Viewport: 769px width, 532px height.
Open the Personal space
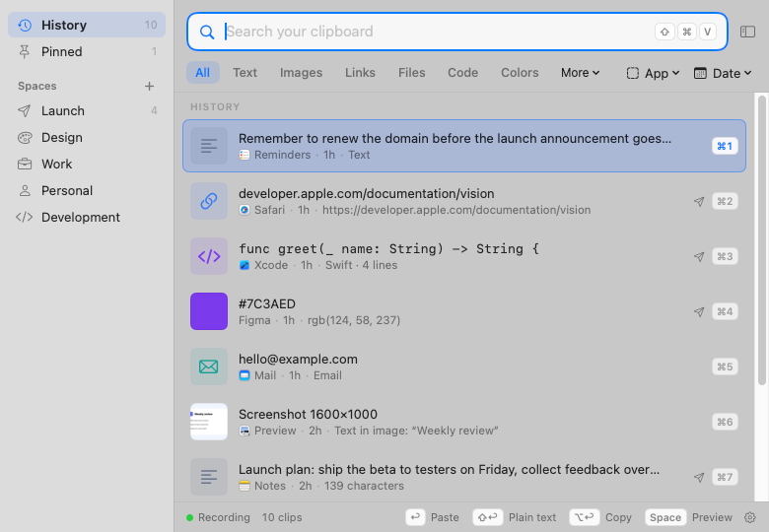87,190
